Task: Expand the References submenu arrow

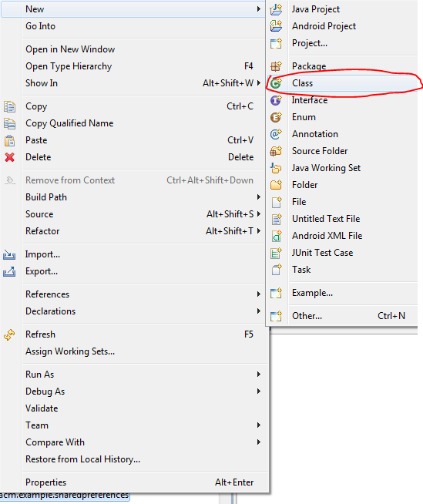Action: coord(258,294)
